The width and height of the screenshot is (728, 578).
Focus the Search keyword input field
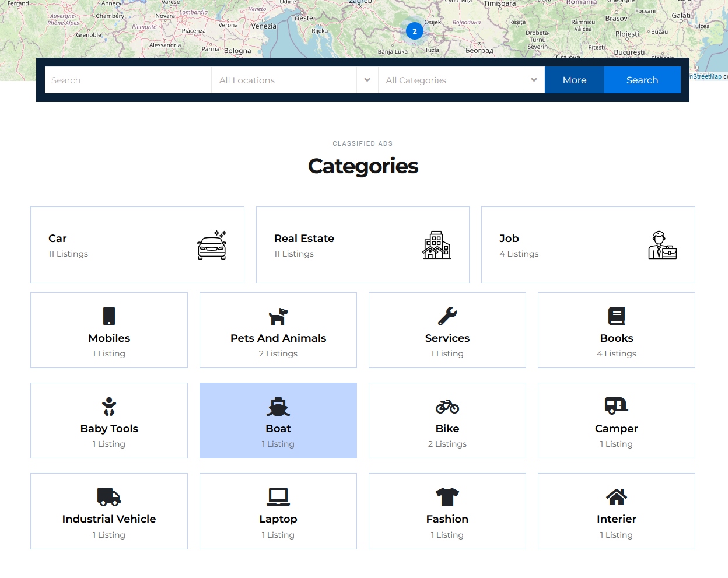128,80
